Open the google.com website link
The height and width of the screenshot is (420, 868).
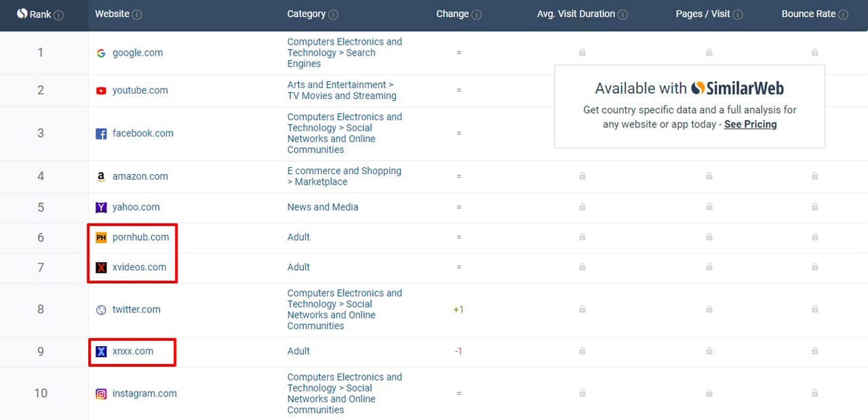pyautogui.click(x=138, y=53)
